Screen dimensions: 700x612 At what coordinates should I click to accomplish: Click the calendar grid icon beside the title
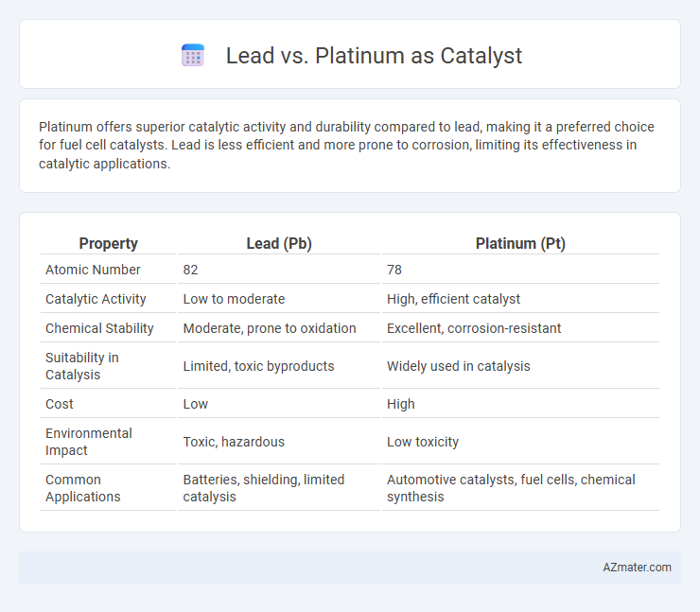[193, 56]
